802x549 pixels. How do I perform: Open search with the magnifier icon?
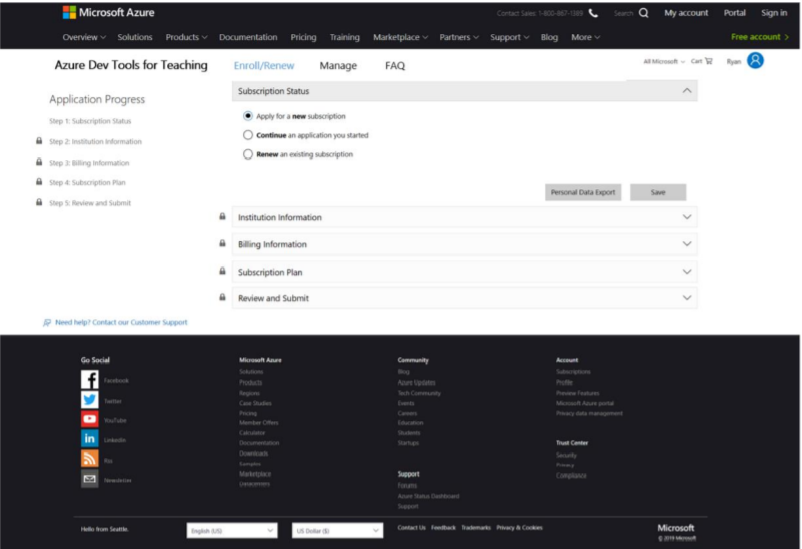pyautogui.click(x=643, y=13)
